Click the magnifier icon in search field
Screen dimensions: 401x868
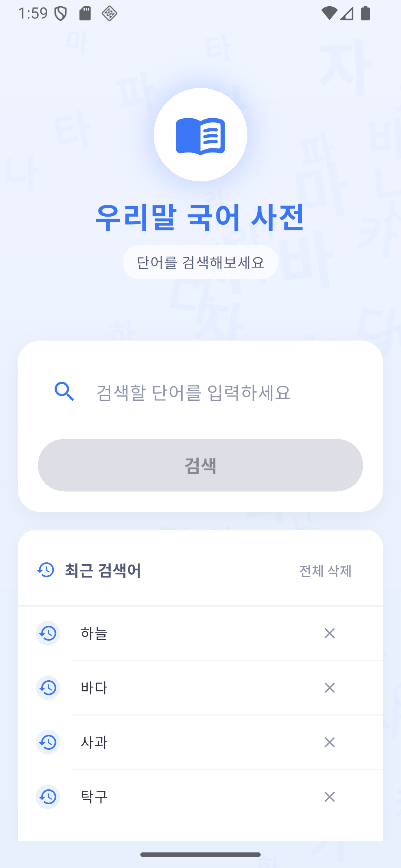64,392
